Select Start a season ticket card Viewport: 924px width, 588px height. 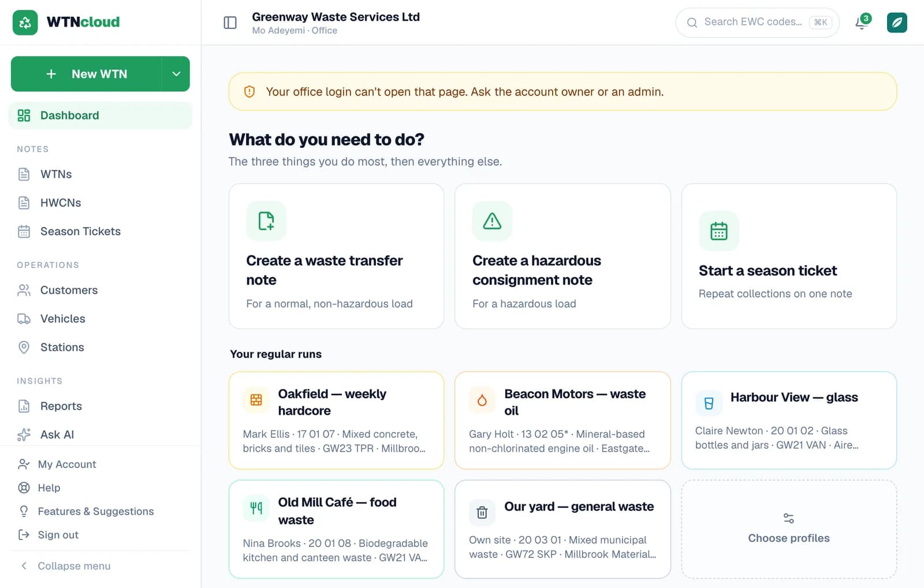(x=789, y=256)
